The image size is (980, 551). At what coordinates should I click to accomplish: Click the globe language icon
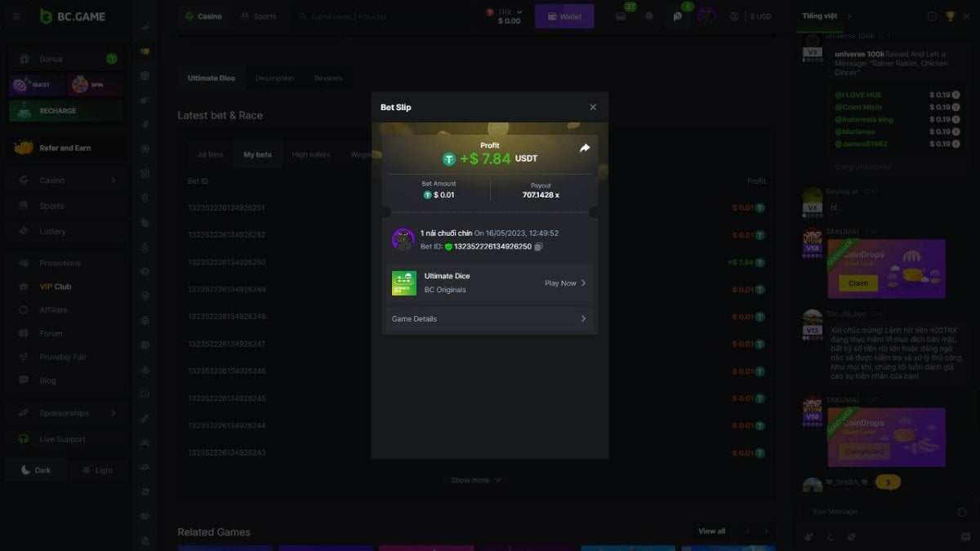733,16
